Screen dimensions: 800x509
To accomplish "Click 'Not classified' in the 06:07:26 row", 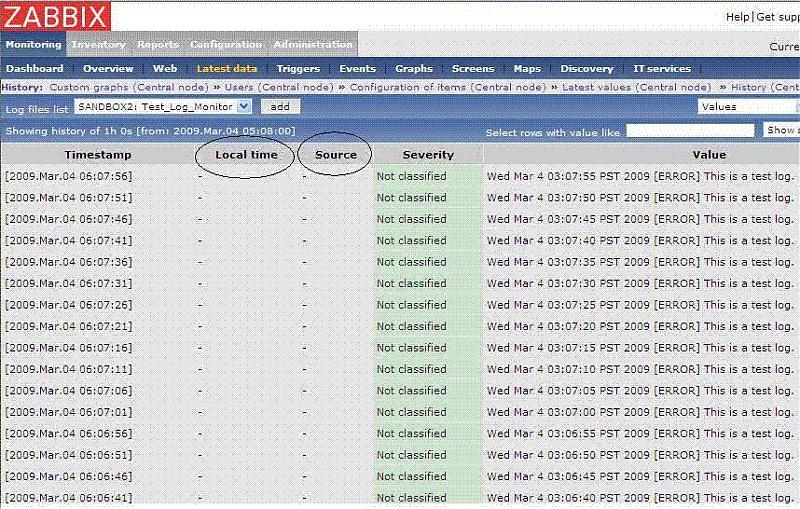I will 411,304.
